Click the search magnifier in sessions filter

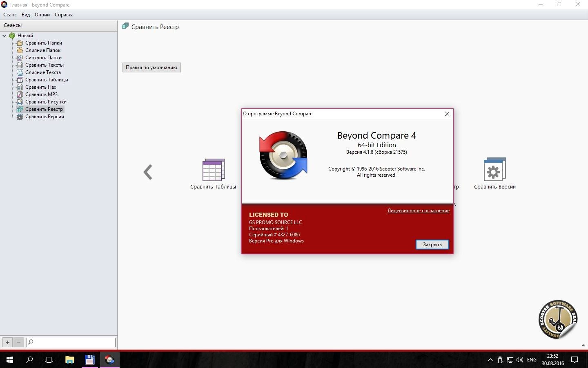(31, 342)
